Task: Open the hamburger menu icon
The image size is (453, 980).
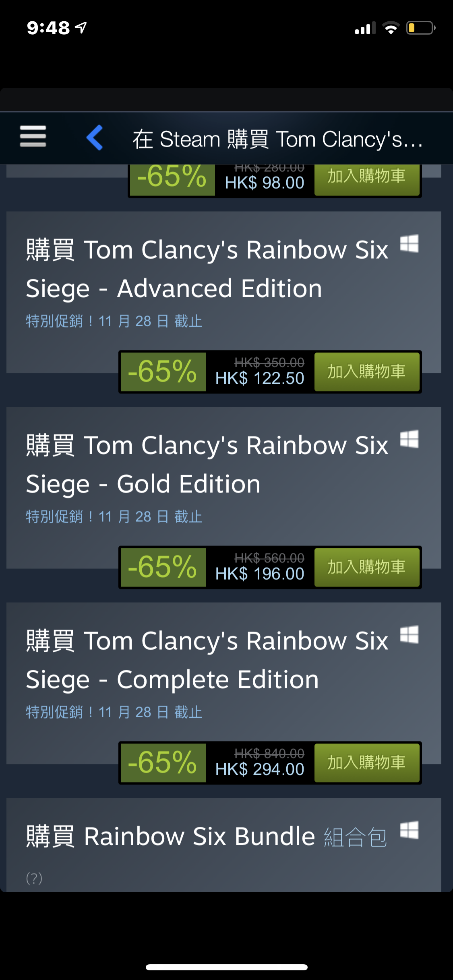Action: 33,136
